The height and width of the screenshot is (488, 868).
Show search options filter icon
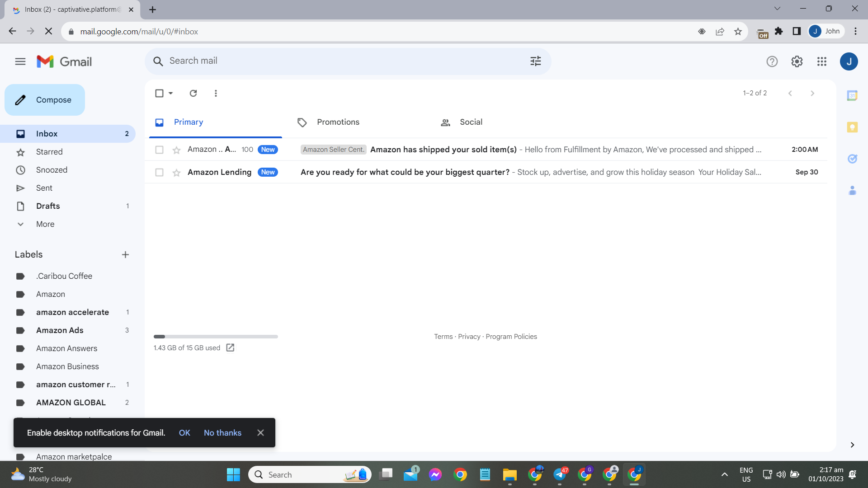536,61
